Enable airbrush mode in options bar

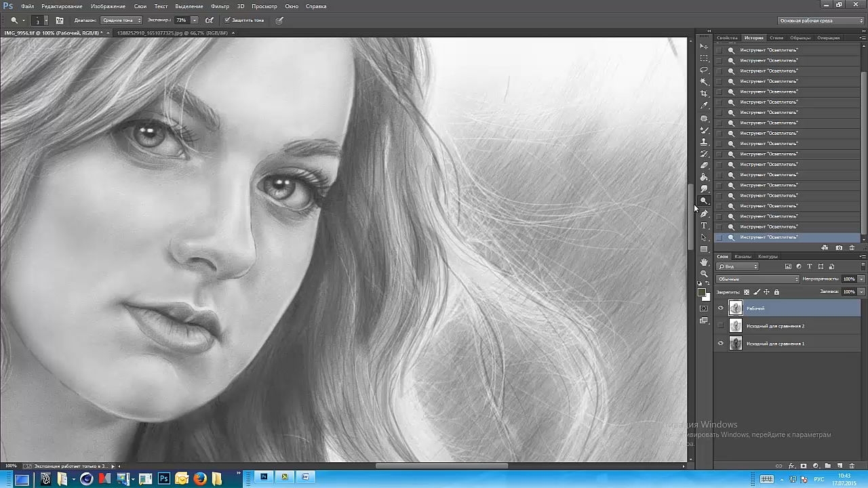click(210, 20)
